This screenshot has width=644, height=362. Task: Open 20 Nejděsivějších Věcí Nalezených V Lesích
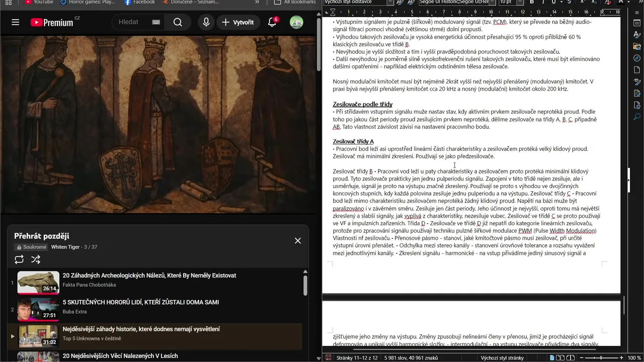coord(120,356)
